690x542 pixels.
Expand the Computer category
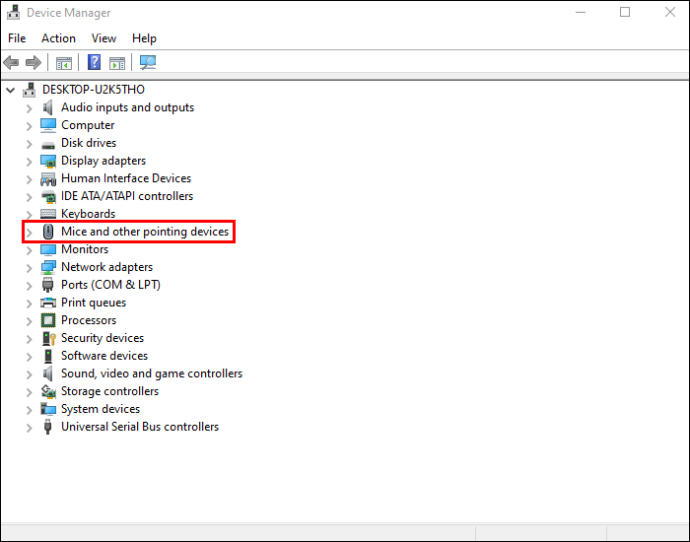coord(29,126)
